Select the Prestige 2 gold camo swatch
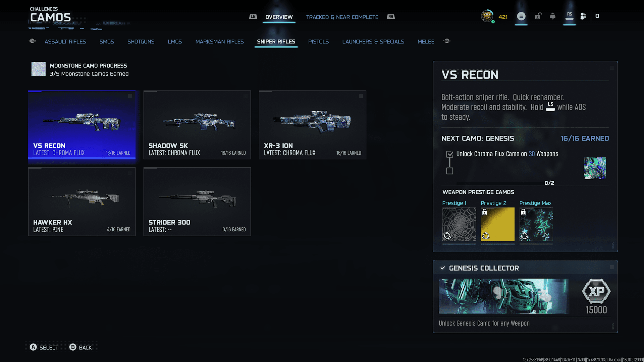Screen dimensions: 644x362 pyautogui.click(x=497, y=224)
